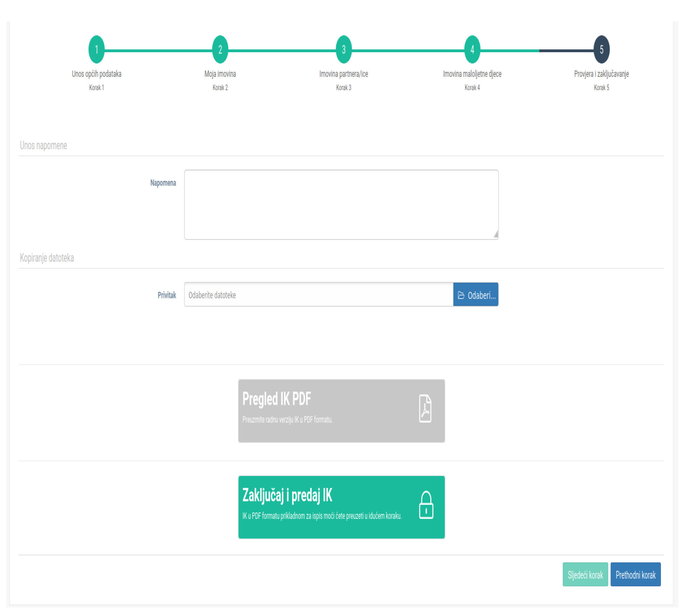The height and width of the screenshot is (616, 681).
Task: Click Zaključaj i predaj IK title
Action: (287, 495)
